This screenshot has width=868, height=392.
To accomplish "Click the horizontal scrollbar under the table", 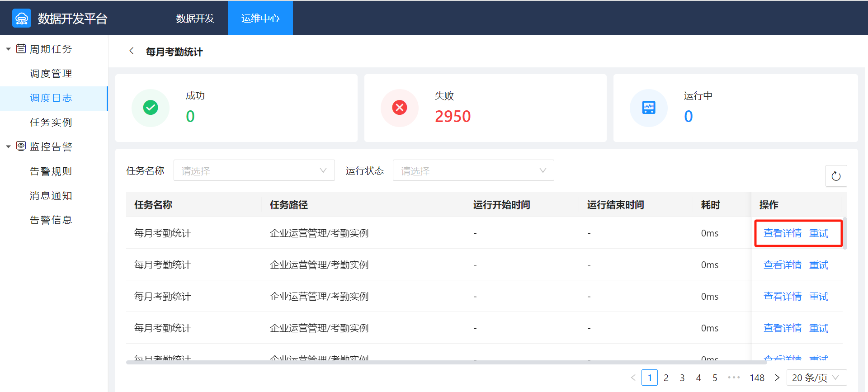I will (x=446, y=362).
